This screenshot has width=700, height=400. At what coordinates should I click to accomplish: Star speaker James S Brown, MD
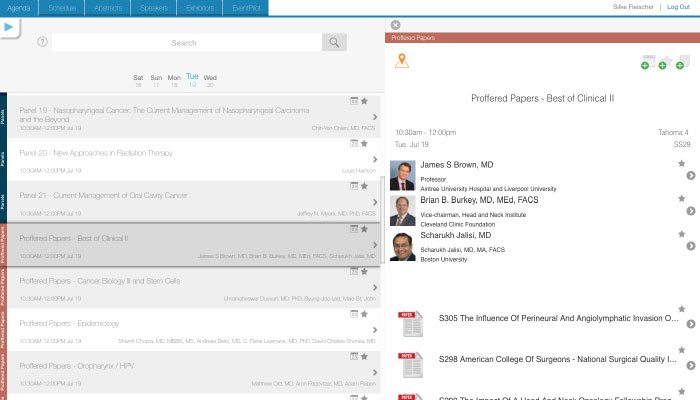(682, 164)
